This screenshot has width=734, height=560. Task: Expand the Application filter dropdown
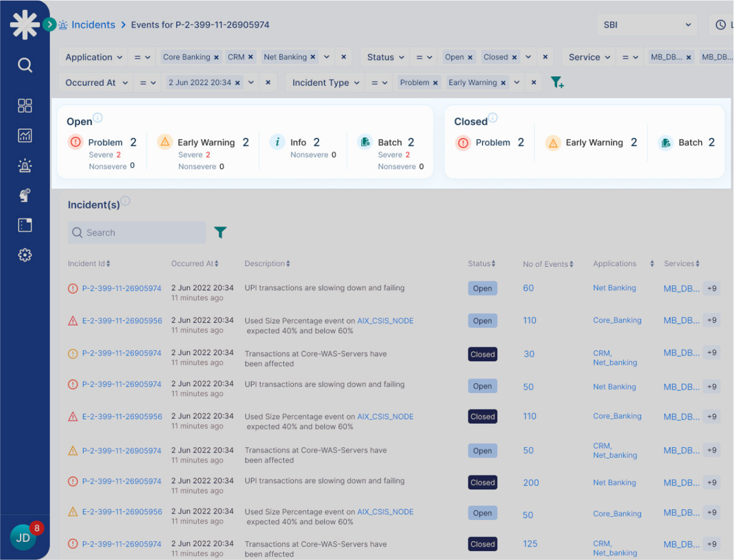click(x=93, y=57)
